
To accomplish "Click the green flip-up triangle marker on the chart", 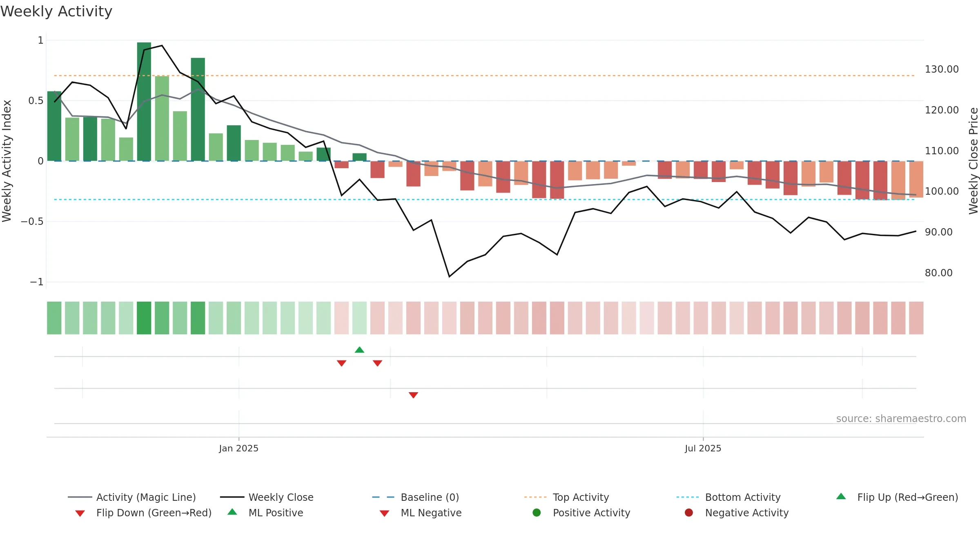I will pos(359,350).
